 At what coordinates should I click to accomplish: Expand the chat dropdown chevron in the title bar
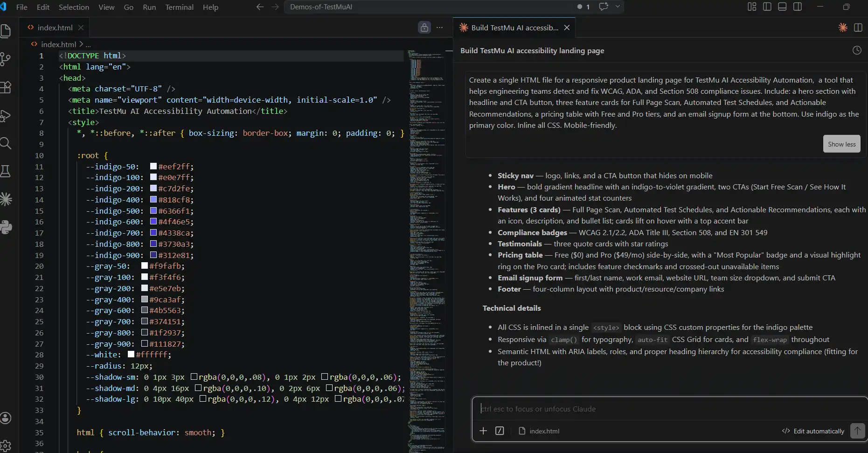tap(618, 7)
